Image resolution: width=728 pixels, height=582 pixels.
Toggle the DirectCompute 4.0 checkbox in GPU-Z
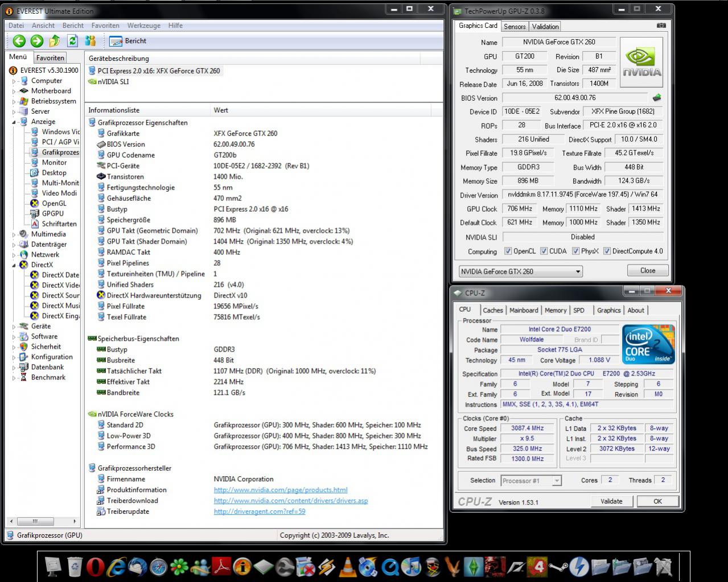(607, 251)
